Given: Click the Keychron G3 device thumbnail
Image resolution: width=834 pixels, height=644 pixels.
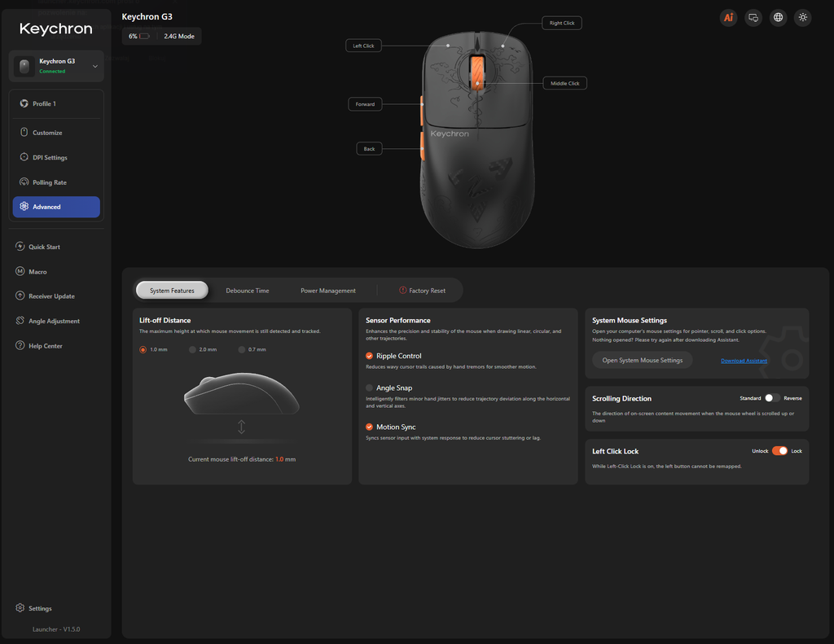Looking at the screenshot, I should tap(24, 67).
